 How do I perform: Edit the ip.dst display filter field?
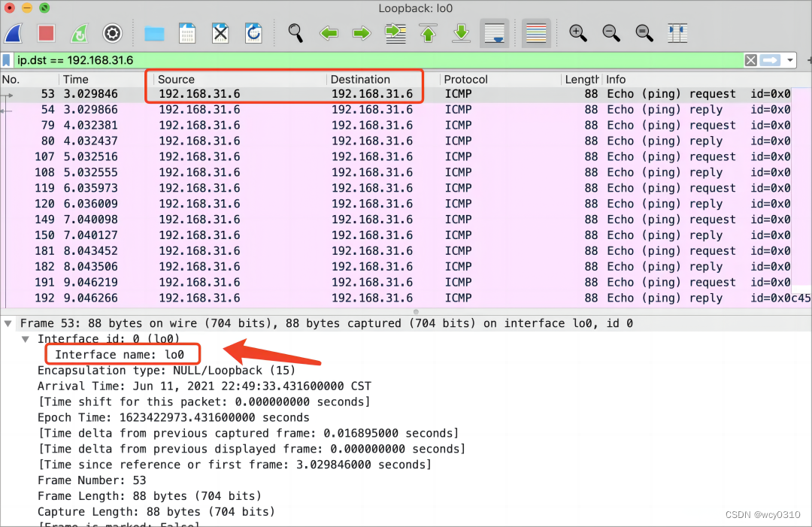(378, 61)
